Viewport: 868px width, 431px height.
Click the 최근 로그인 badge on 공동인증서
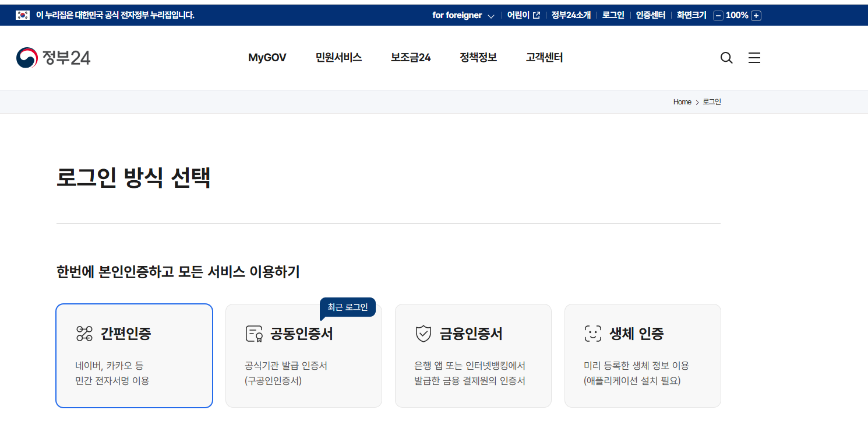(x=348, y=307)
